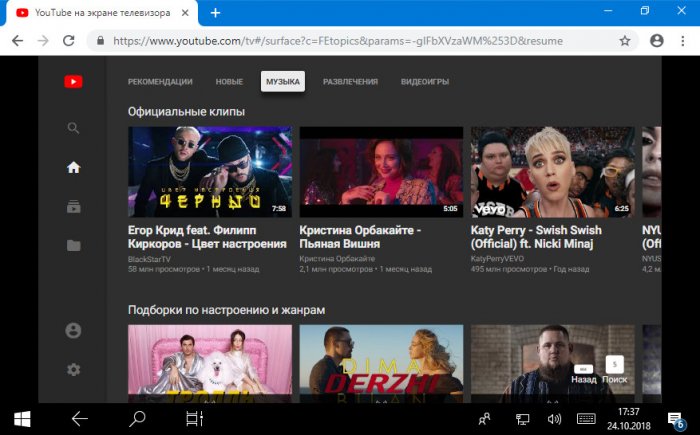Viewport: 700px width, 435px height.
Task: Play Katy Perry Swish Swish thumbnail
Action: click(x=553, y=172)
